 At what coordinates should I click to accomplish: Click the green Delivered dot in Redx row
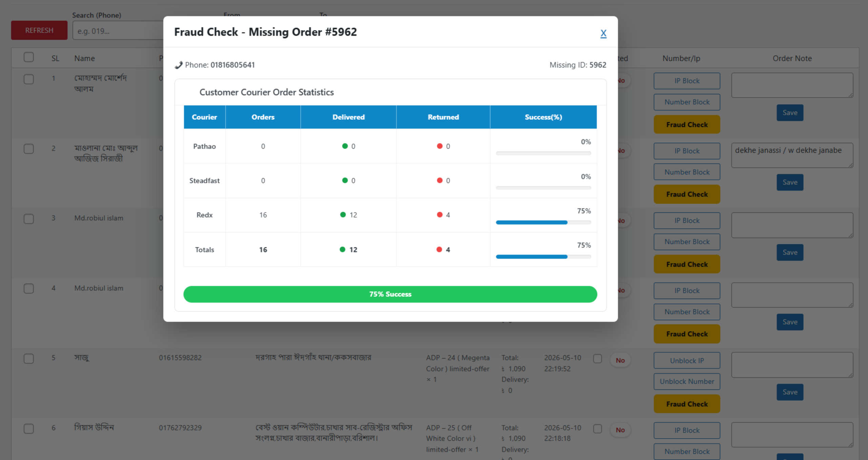(343, 215)
